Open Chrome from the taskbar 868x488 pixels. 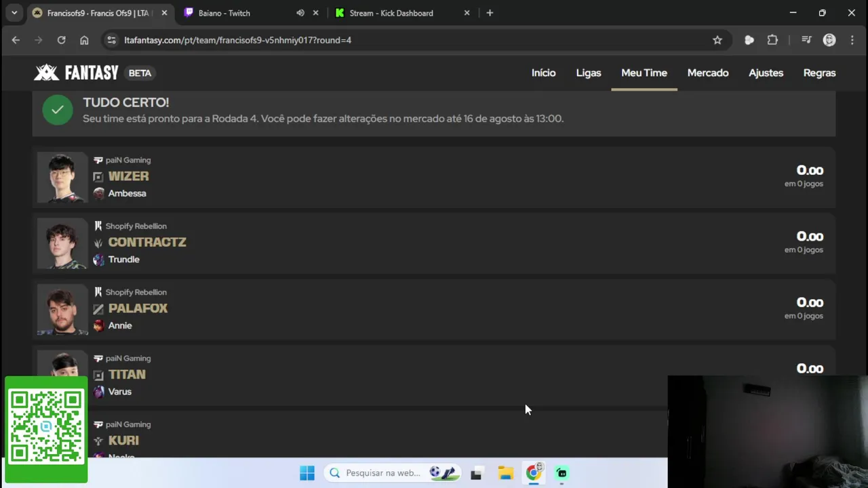coord(534,472)
